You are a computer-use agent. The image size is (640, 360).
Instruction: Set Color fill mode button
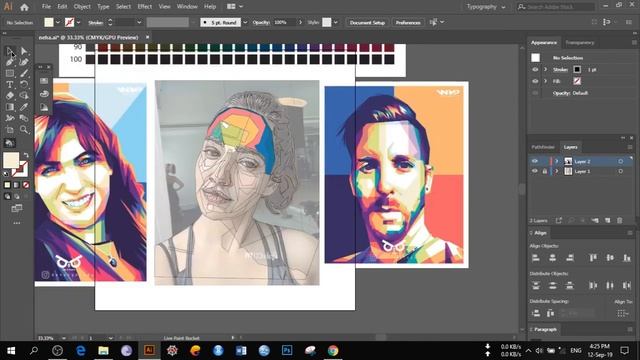[7, 185]
